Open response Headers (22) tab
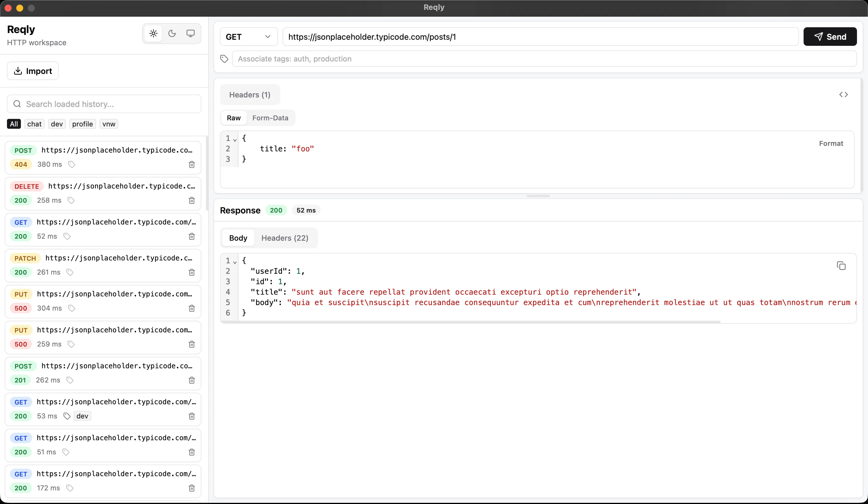The image size is (868, 504). (285, 238)
